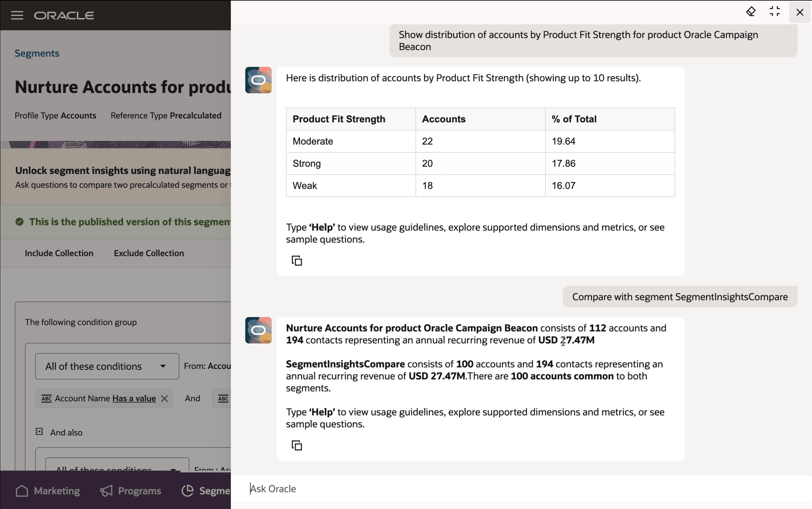Click the Oracle logo in header

coord(64,16)
